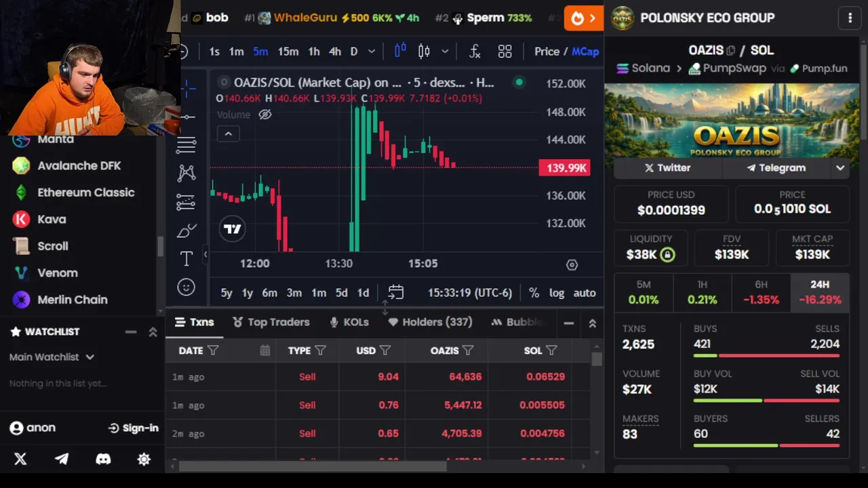Select the 1s timeframe

coord(214,52)
